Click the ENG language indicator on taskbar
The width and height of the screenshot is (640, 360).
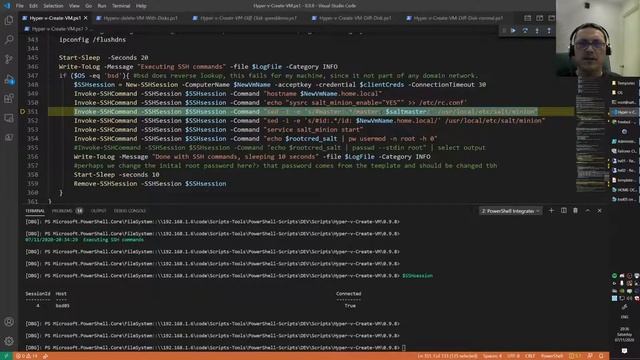[x=624, y=317]
